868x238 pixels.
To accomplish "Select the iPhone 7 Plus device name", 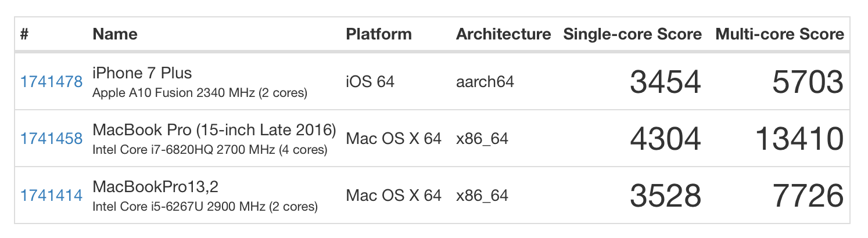I will (142, 73).
